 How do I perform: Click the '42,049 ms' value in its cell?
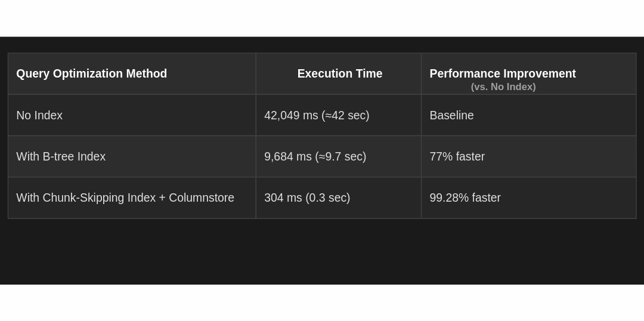coord(291,115)
